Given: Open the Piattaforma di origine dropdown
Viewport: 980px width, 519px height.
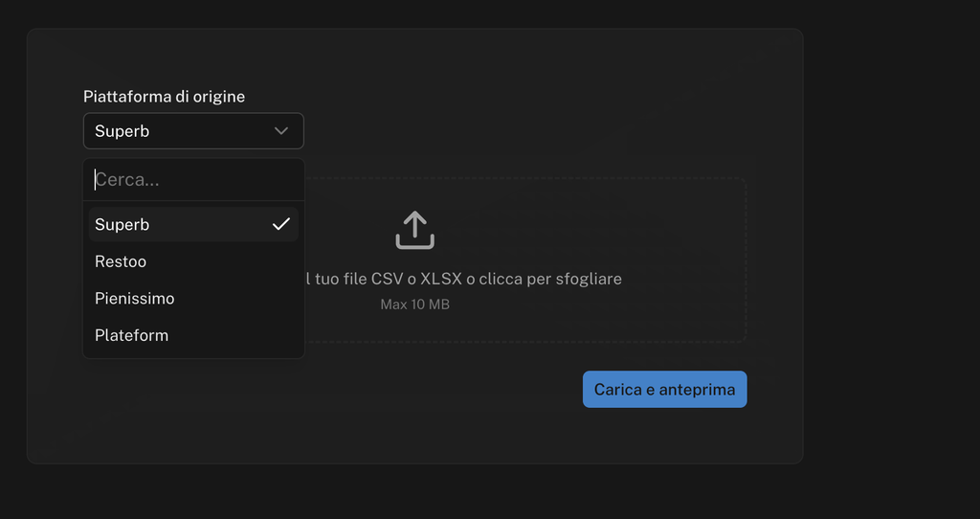Looking at the screenshot, I should [193, 130].
